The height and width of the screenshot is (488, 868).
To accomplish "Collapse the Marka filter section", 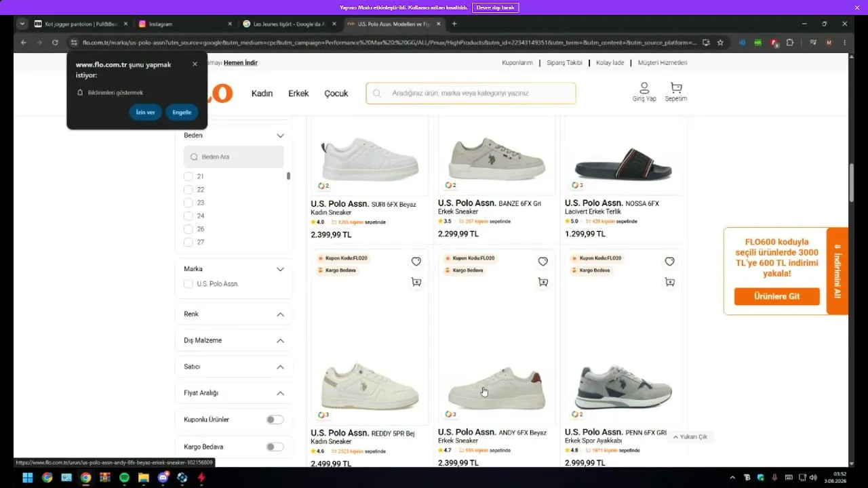I will tap(280, 269).
